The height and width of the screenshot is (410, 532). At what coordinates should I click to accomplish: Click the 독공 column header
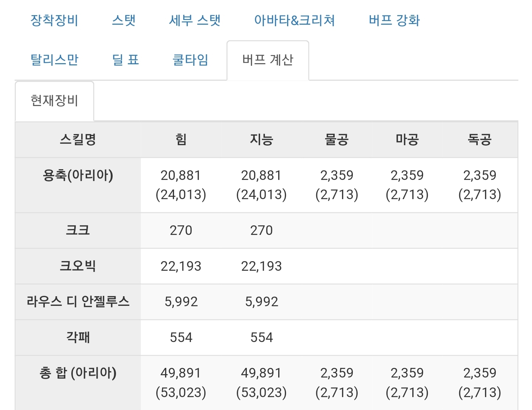tap(480, 140)
